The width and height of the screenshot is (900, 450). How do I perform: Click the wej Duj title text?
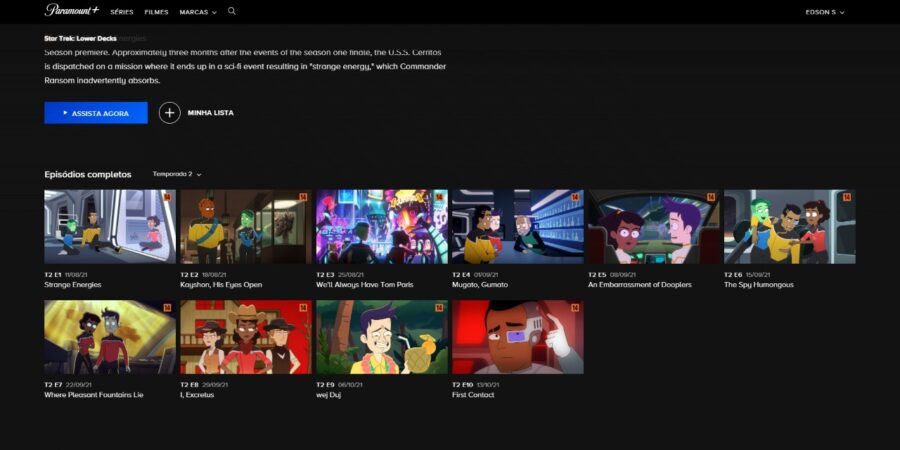[328, 395]
